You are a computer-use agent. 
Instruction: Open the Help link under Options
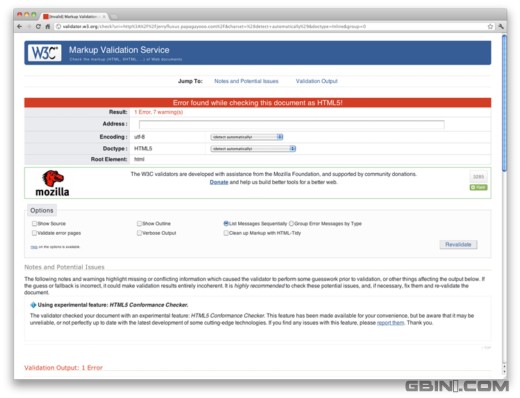coord(34,247)
